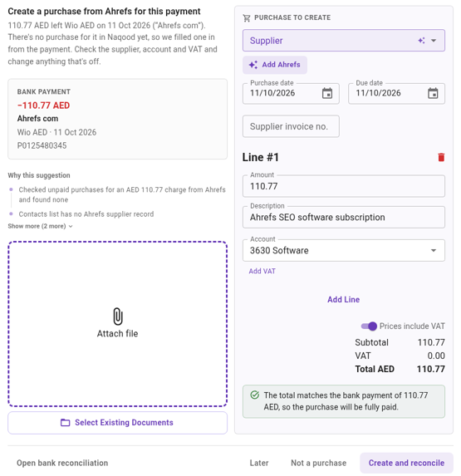Click the Add Ahrefs suggestion chip
Screen dimensions: 461x476
[x=275, y=65]
